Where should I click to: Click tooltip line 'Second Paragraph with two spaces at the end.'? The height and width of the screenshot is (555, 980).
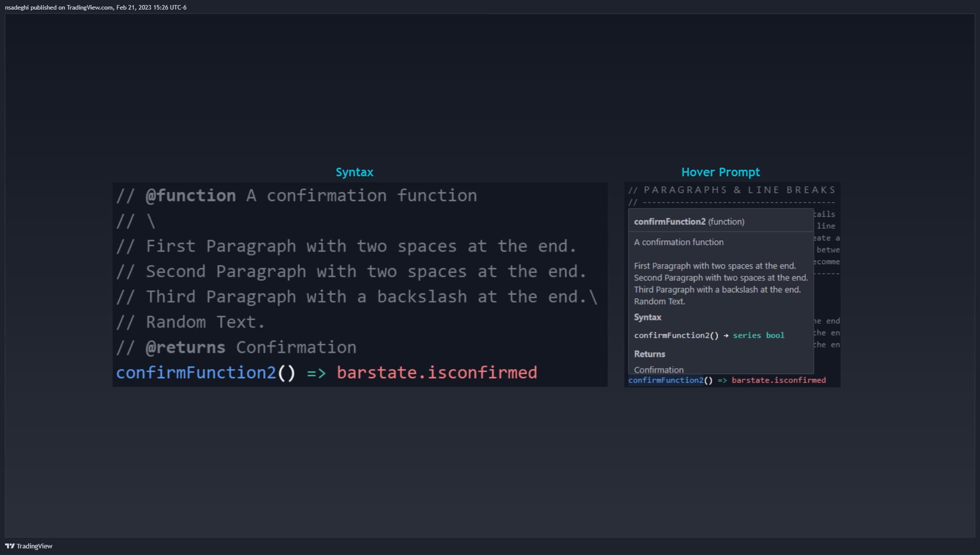pos(721,278)
